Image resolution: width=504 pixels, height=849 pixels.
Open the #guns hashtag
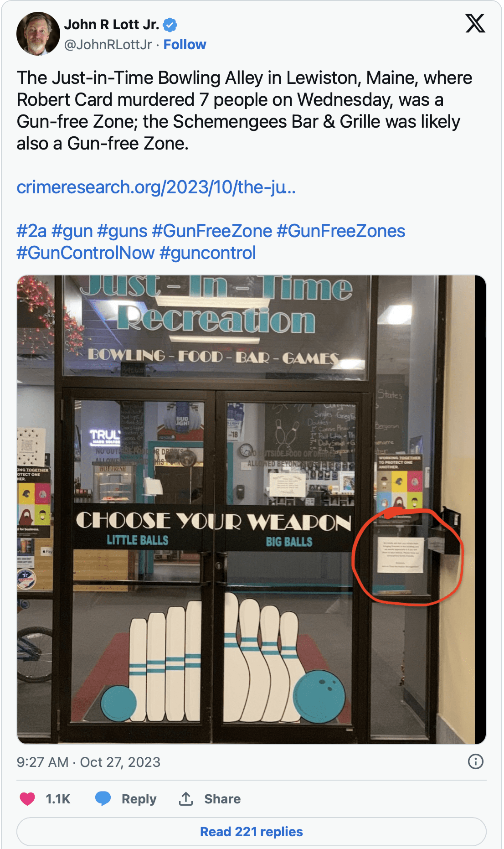(122, 231)
